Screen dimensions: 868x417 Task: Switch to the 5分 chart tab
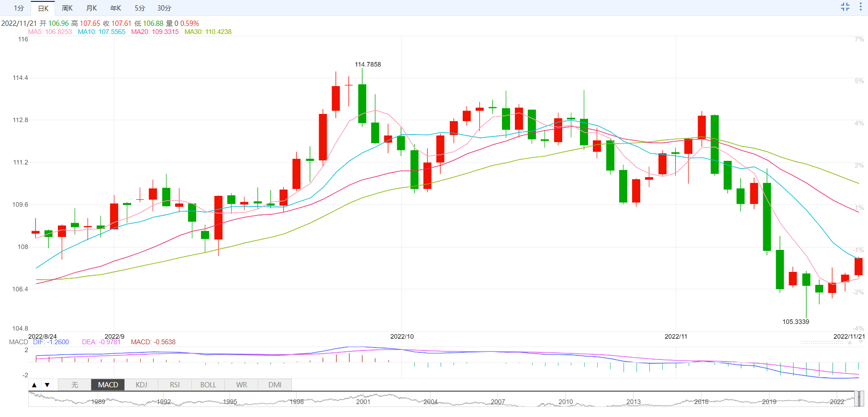coord(140,8)
